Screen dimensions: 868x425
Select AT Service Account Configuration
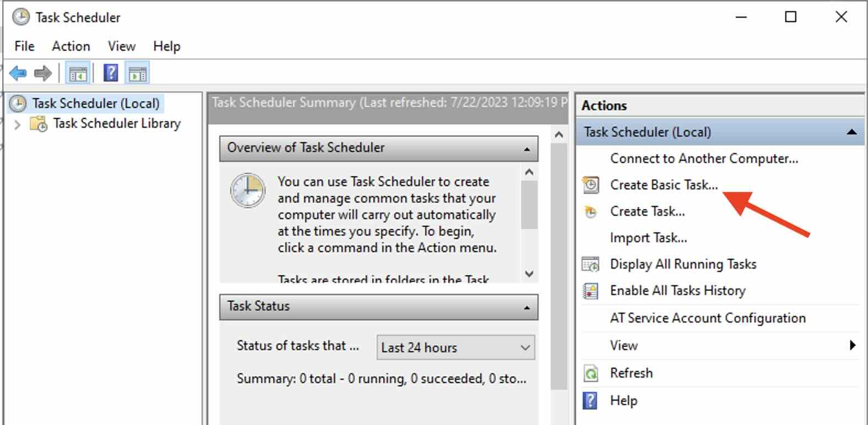point(707,318)
